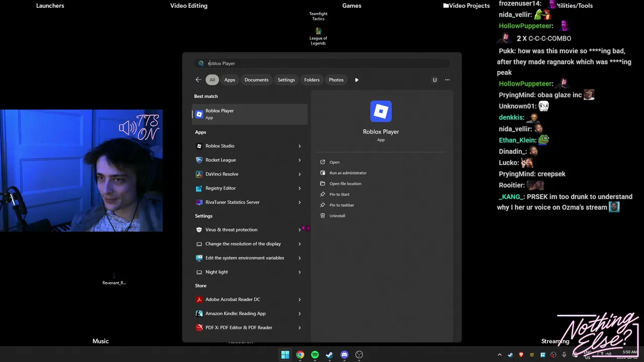Click the U account button in search panel
644x362 pixels.
click(435, 80)
